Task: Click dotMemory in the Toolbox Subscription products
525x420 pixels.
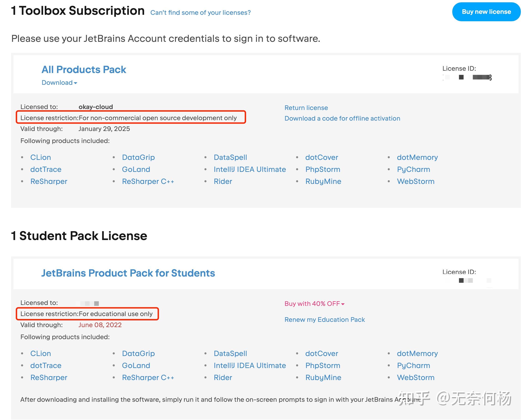Action: (x=417, y=157)
